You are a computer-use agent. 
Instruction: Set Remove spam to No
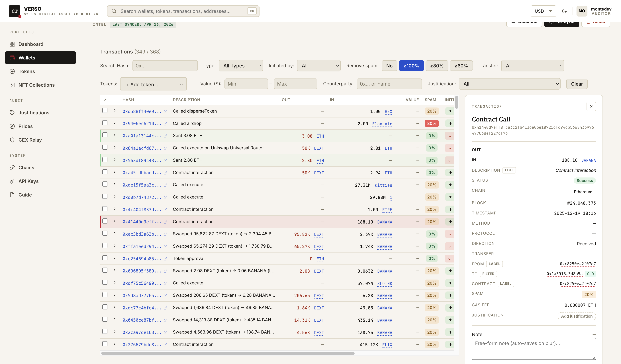pos(389,66)
